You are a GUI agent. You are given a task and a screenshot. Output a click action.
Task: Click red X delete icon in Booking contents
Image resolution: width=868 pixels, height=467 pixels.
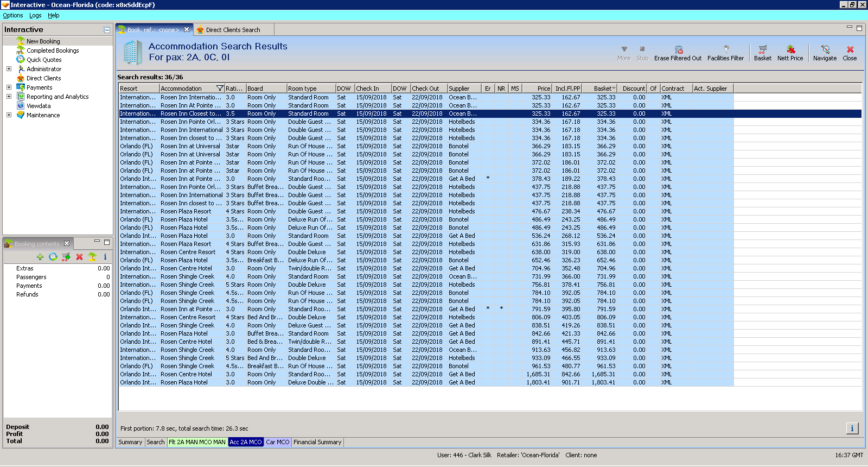click(79, 257)
